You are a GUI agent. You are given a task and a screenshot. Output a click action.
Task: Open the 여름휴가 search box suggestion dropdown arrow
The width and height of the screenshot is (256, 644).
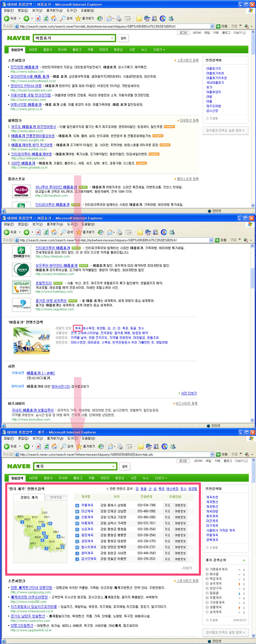tap(113, 38)
